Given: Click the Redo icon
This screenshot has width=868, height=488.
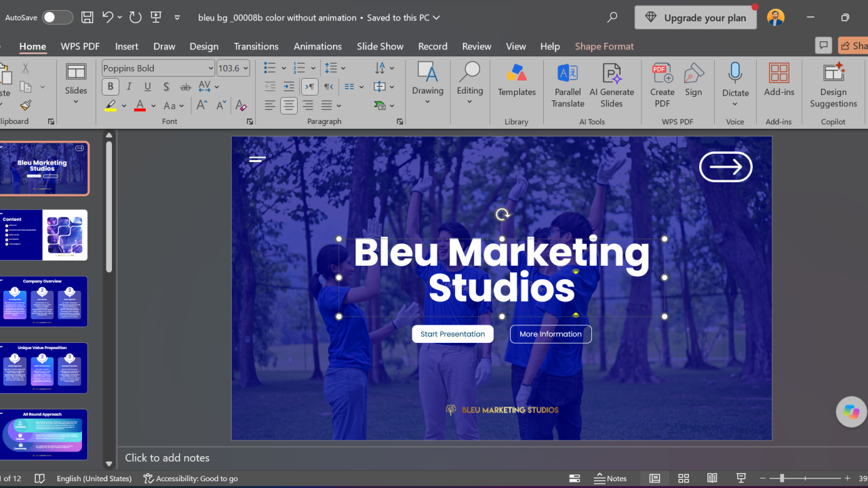Looking at the screenshot, I should (135, 18).
